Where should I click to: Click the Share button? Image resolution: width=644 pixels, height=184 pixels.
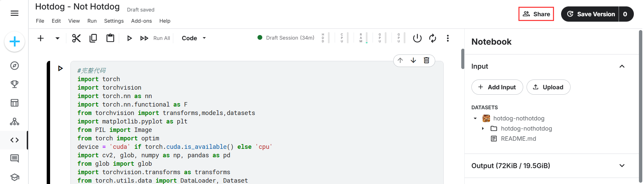[536, 14]
